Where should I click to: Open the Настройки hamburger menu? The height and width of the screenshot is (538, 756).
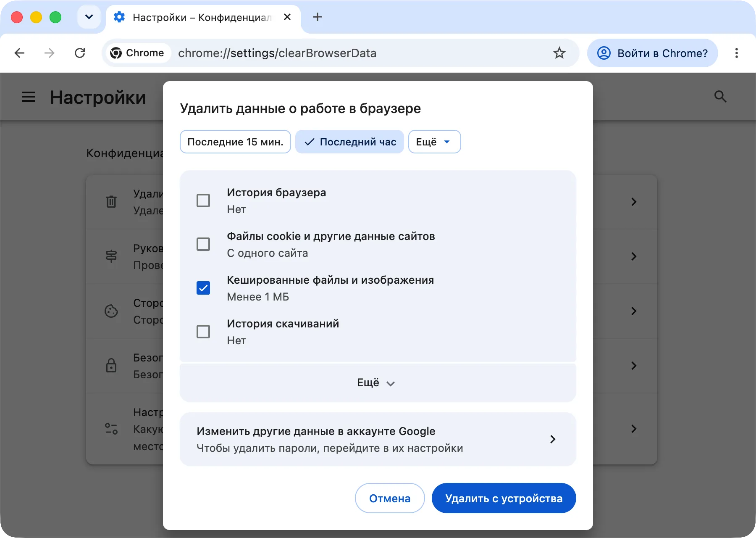[29, 97]
